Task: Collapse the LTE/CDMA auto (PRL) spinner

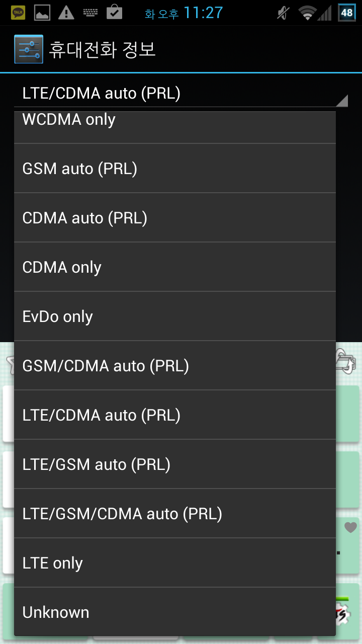Action: [181, 94]
